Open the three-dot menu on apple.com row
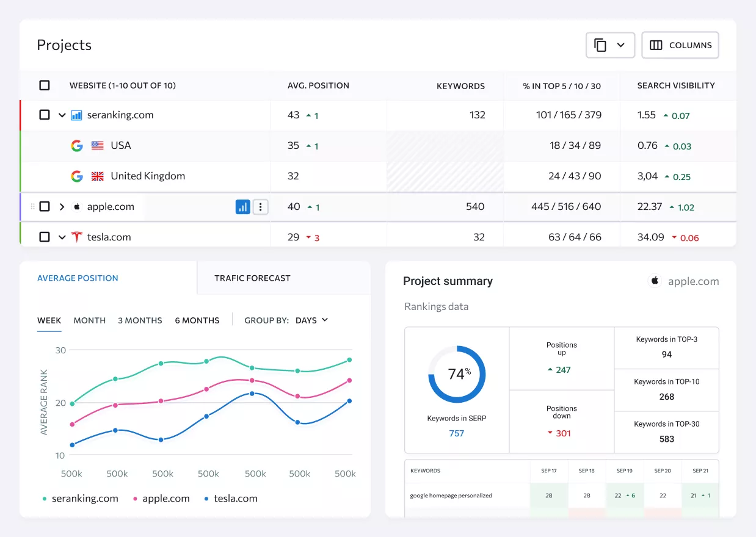 pos(261,207)
